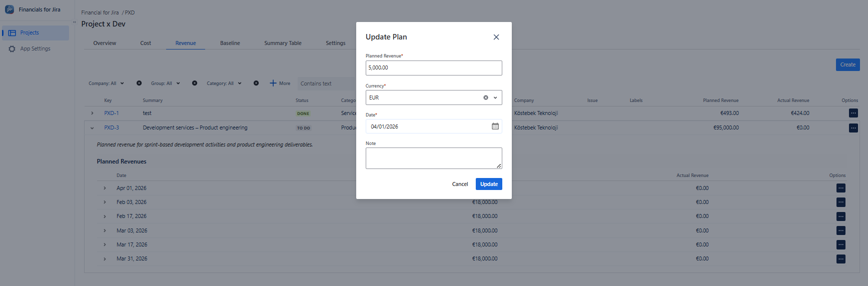868x286 pixels.
Task: Close the Update Plan dialog
Action: [496, 37]
